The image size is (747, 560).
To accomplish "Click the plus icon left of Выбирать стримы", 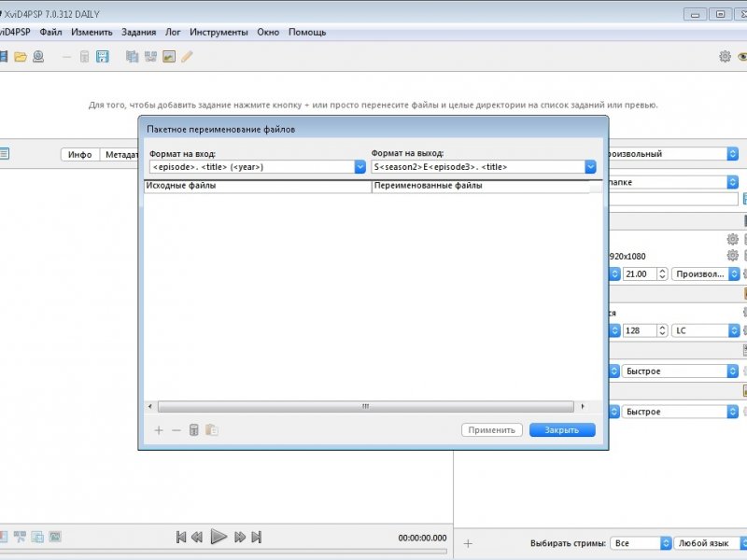I will [x=468, y=543].
